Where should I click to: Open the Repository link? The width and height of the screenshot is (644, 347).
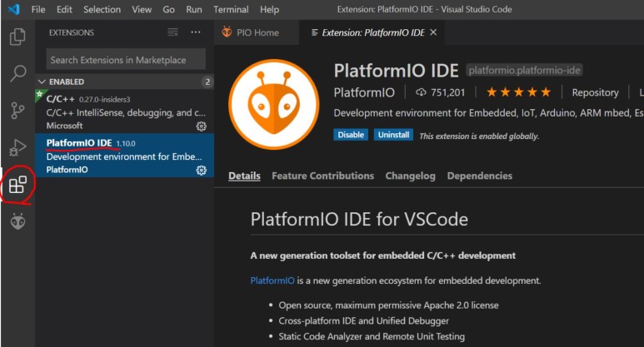click(595, 92)
